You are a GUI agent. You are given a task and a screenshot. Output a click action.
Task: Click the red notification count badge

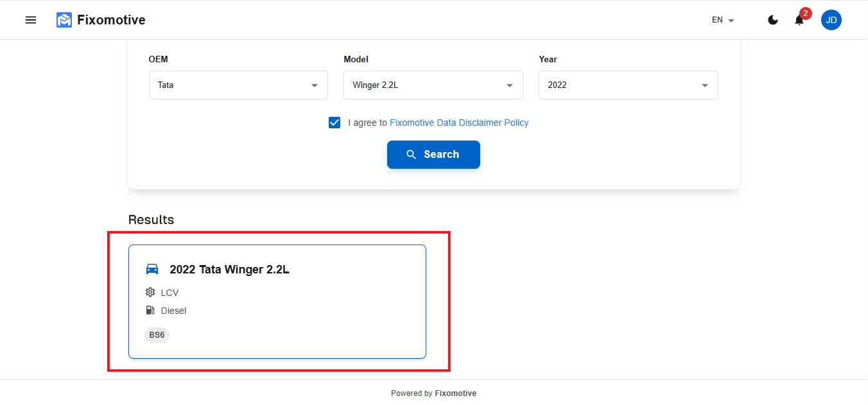coord(805,13)
